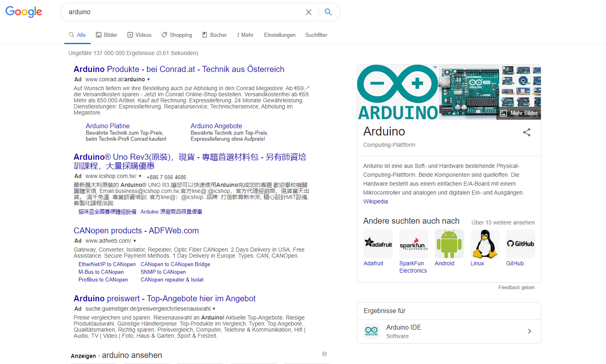606x364 pixels.
Task: Switch to the Bücher tab
Action: (x=215, y=35)
